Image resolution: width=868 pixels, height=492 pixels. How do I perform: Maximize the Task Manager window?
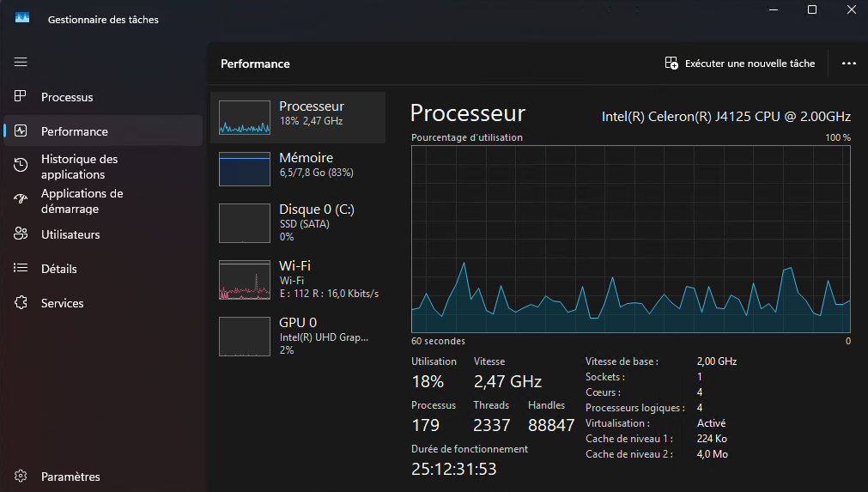pos(812,9)
